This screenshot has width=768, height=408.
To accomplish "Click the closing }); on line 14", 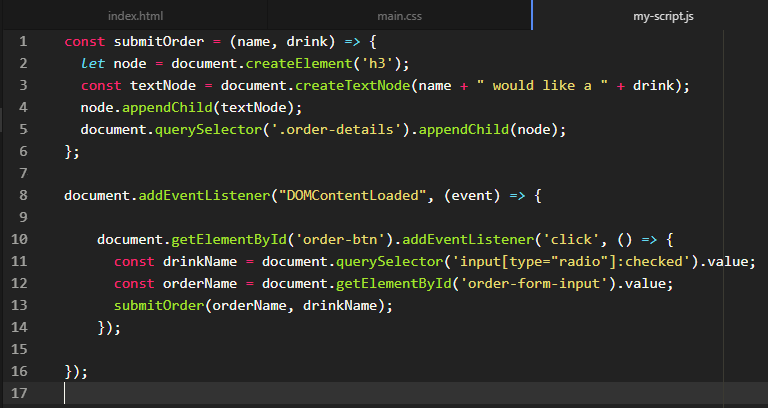I will pyautogui.click(x=109, y=327).
